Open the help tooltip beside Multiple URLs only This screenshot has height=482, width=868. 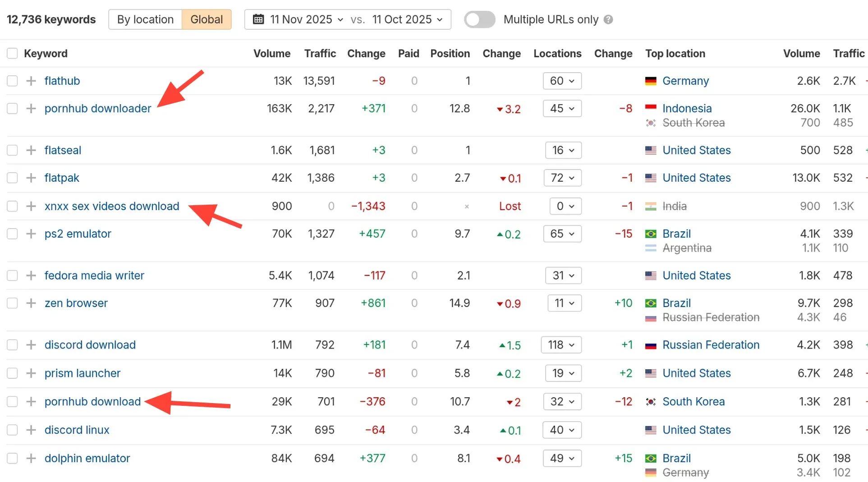[608, 19]
